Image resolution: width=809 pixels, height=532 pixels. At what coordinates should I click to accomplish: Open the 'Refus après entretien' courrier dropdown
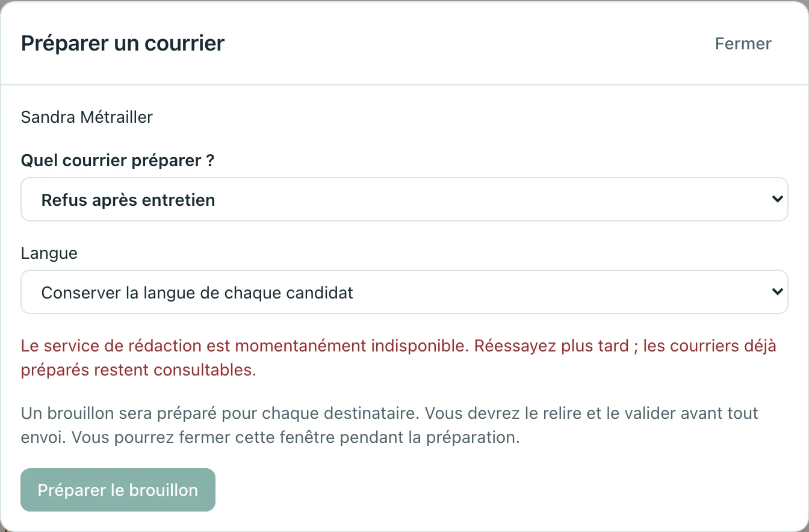pyautogui.click(x=404, y=199)
